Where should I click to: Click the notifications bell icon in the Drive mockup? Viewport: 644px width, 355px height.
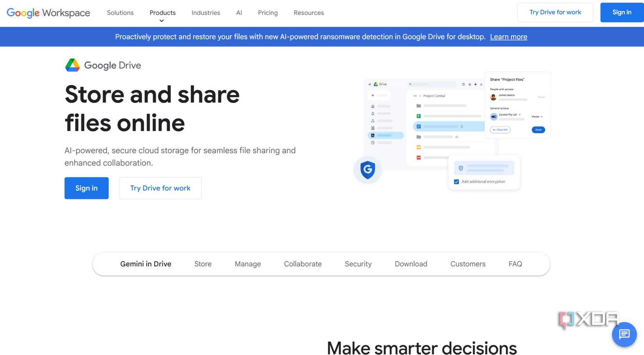point(373,113)
